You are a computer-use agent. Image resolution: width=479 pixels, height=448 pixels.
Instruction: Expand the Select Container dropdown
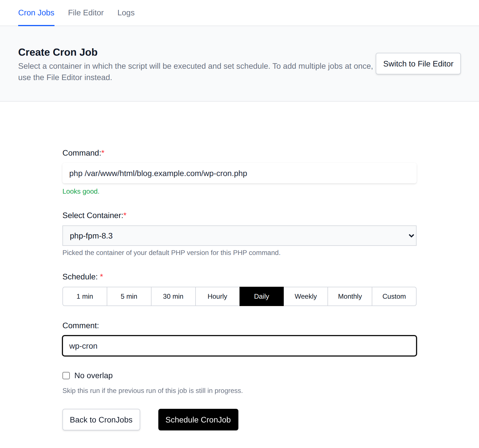(x=239, y=236)
